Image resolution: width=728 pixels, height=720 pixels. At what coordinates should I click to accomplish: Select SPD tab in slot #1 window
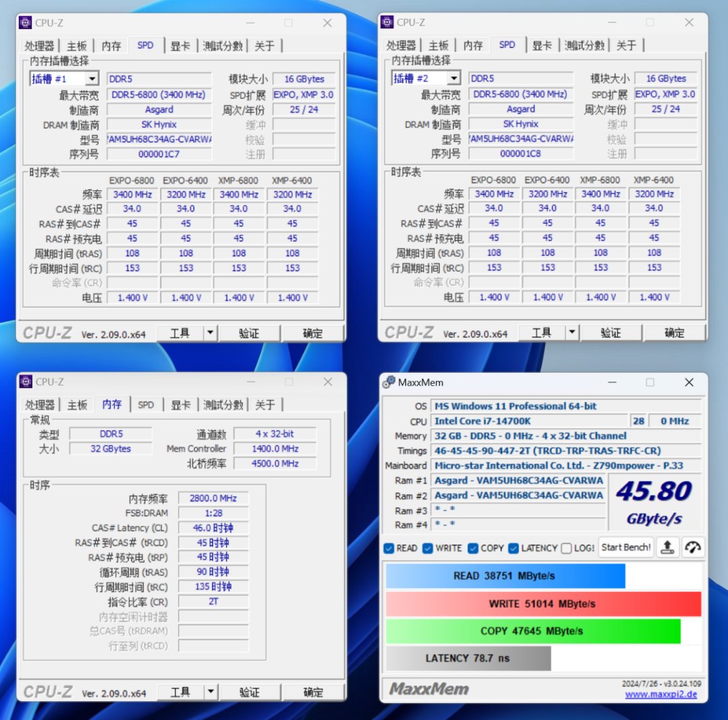146,45
